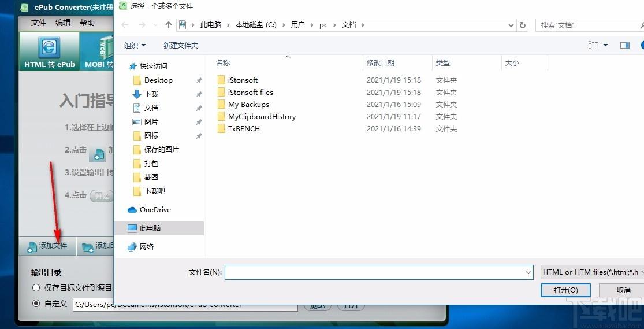This screenshot has height=329, width=644.
Task: Go up one folder level
Action: pyautogui.click(x=169, y=25)
